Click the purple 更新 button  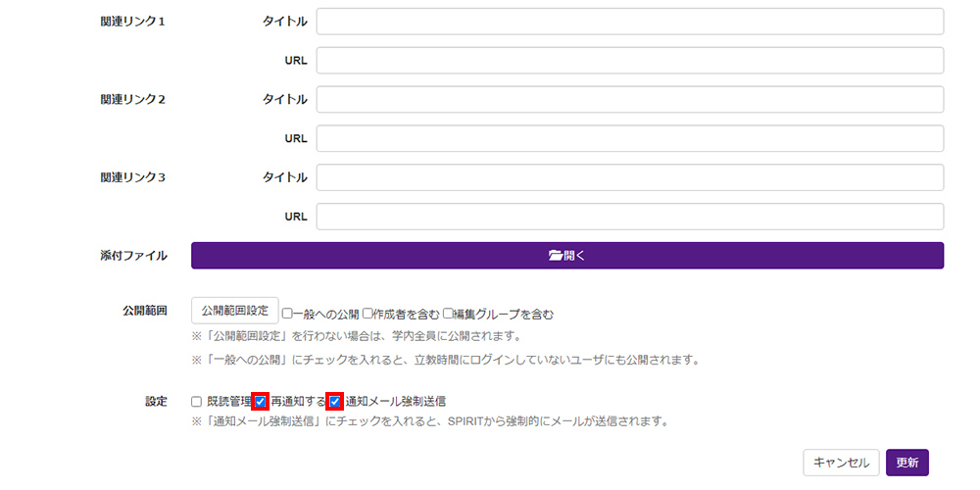[x=906, y=463]
